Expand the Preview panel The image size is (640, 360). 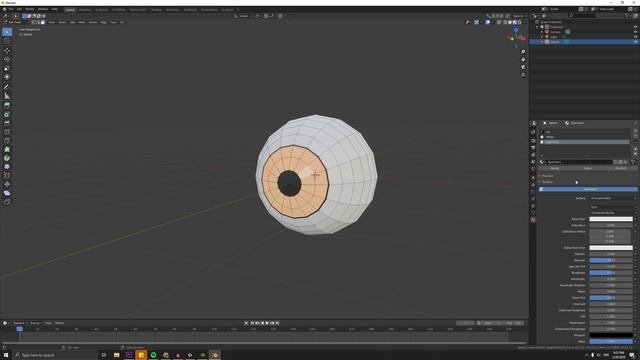pos(547,176)
